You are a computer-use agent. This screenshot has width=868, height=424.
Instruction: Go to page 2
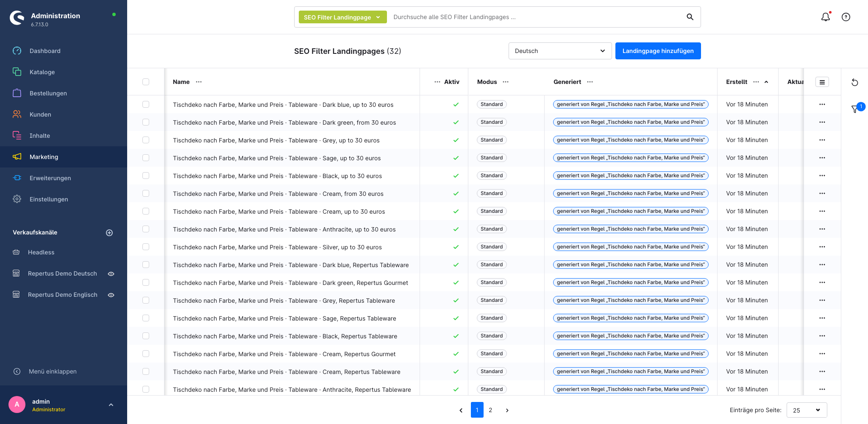pos(490,410)
